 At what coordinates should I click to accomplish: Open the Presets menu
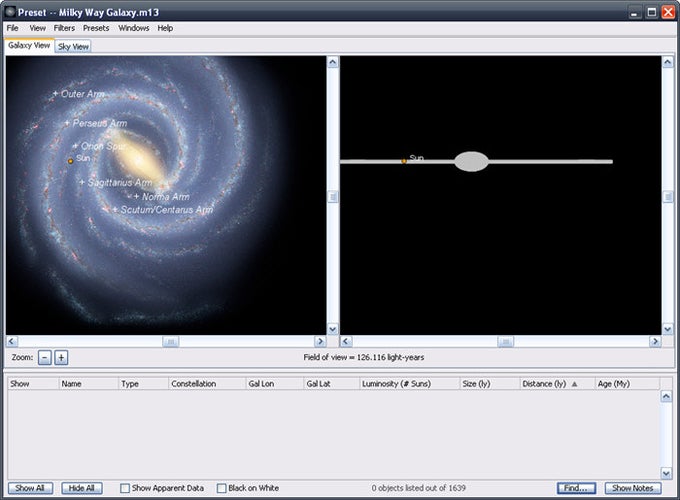pos(96,28)
